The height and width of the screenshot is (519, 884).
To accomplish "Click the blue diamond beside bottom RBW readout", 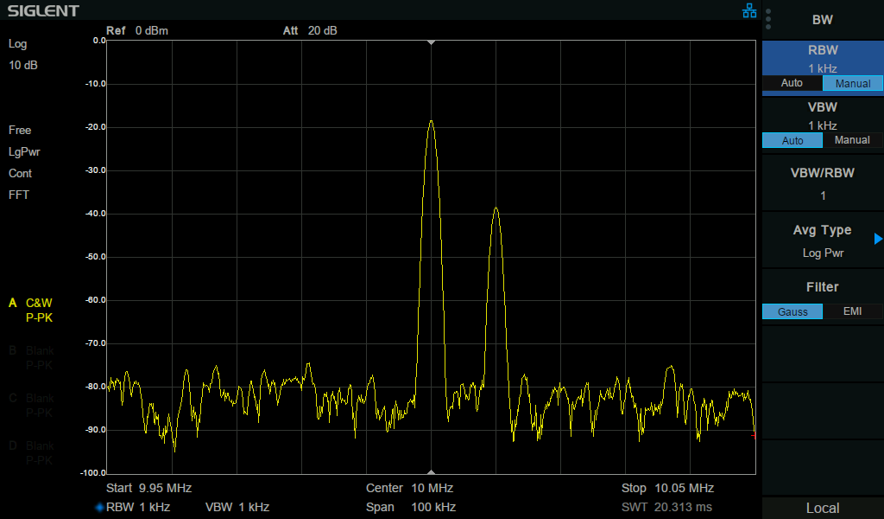I will tap(100, 507).
